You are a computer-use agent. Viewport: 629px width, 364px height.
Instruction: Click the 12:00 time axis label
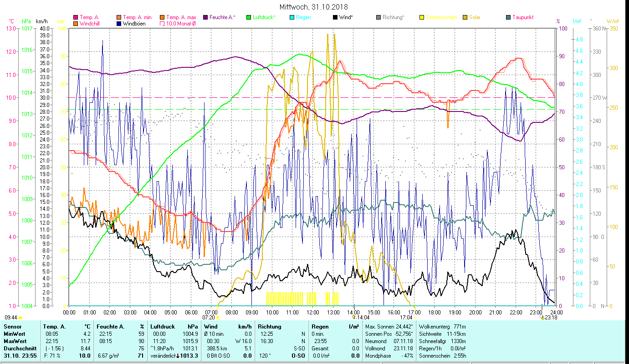coord(313,313)
